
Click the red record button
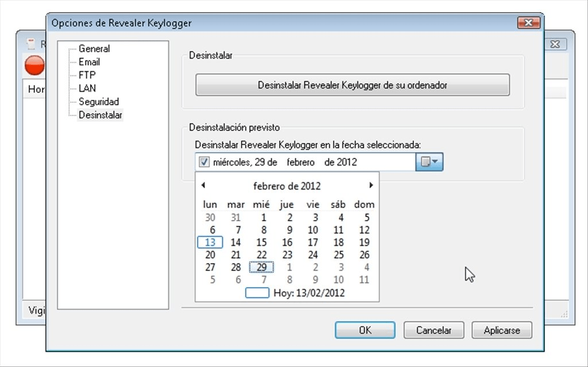[34, 65]
